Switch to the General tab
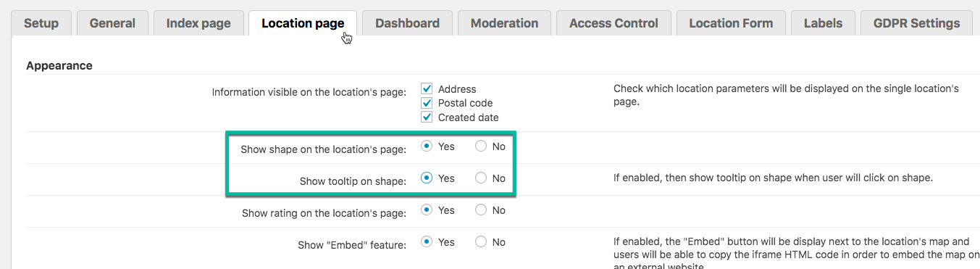This screenshot has width=980, height=269. pyautogui.click(x=112, y=23)
